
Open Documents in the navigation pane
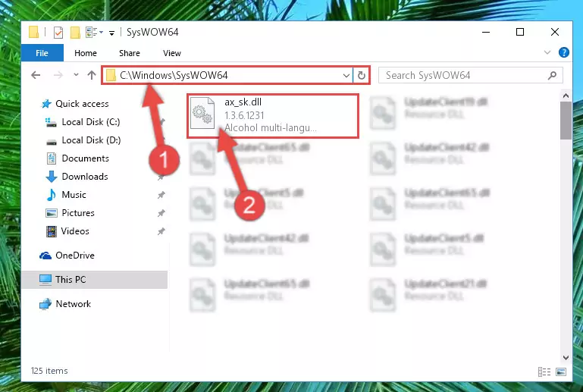(x=85, y=158)
